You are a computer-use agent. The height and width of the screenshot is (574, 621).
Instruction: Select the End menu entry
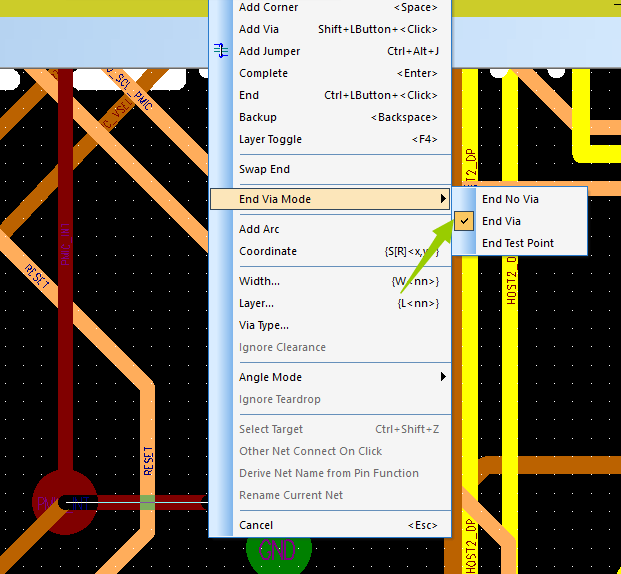330,95
